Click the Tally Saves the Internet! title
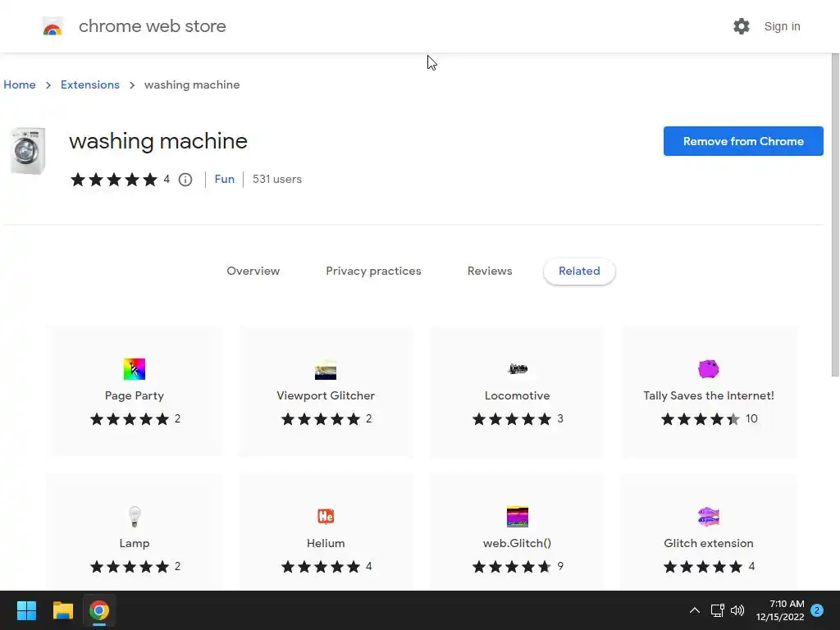Screen dimensions: 840x630 (x=709, y=395)
